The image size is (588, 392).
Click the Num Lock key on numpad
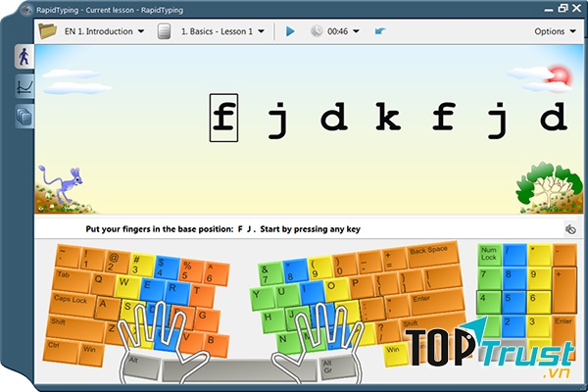(x=489, y=255)
